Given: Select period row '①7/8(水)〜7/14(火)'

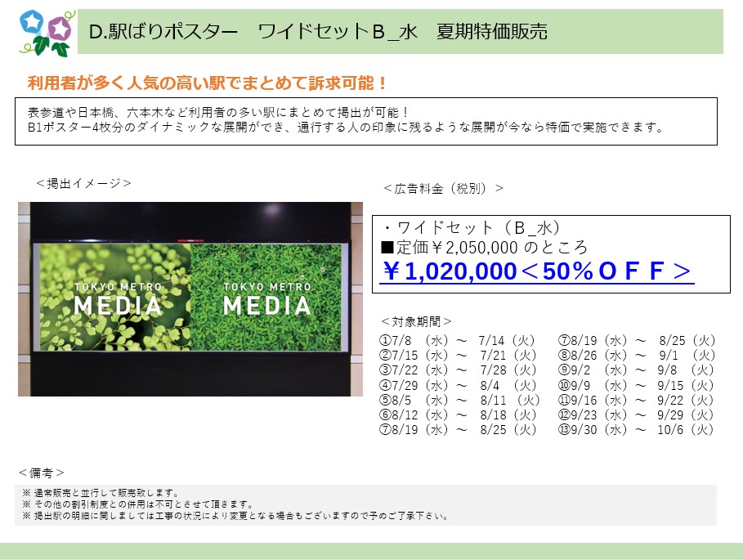Looking at the screenshot, I should click(x=458, y=341).
